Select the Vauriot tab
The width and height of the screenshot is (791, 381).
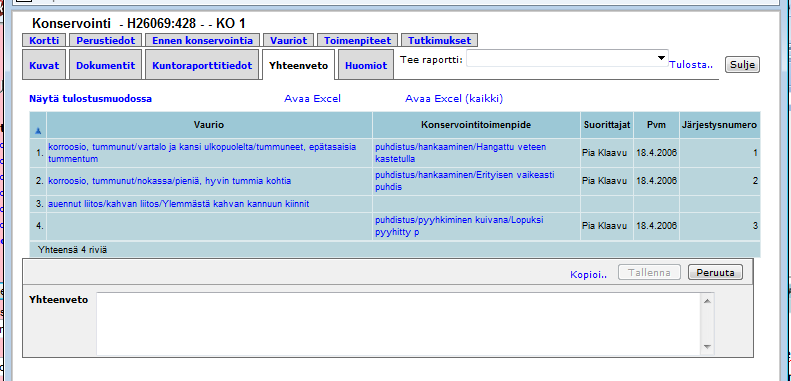tap(289, 40)
